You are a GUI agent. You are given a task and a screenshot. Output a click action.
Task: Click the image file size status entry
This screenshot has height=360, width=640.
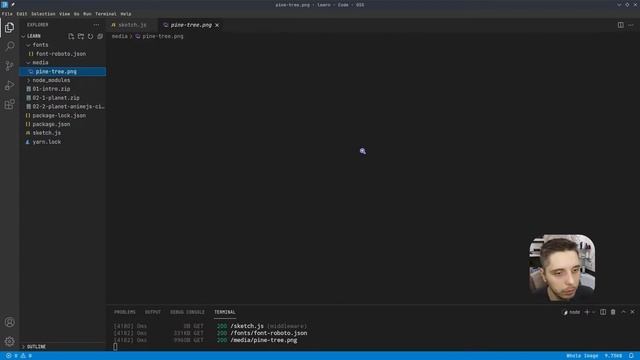(x=613, y=356)
